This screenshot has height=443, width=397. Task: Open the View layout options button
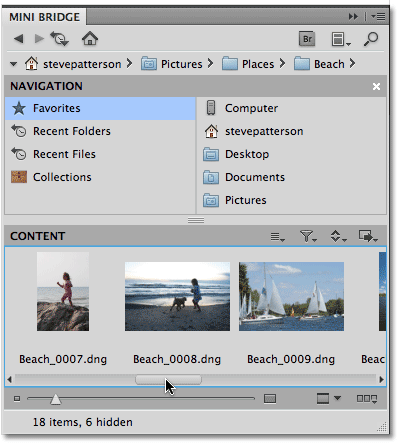click(x=367, y=399)
